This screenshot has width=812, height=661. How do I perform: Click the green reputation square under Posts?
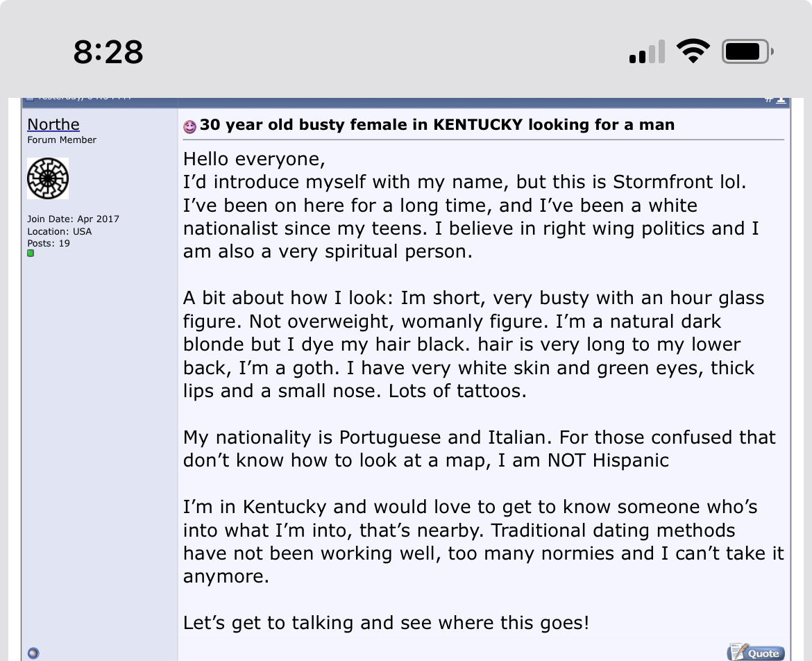[x=31, y=254]
